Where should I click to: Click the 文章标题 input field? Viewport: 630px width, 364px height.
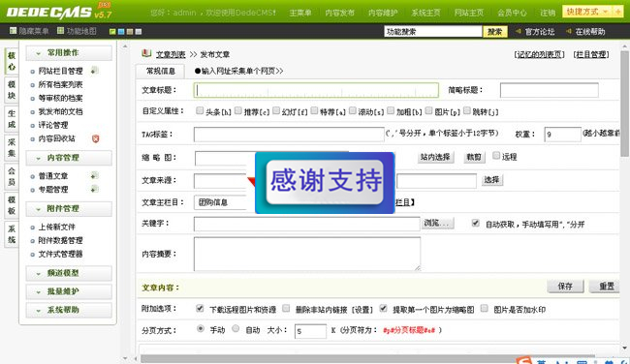[316, 90]
